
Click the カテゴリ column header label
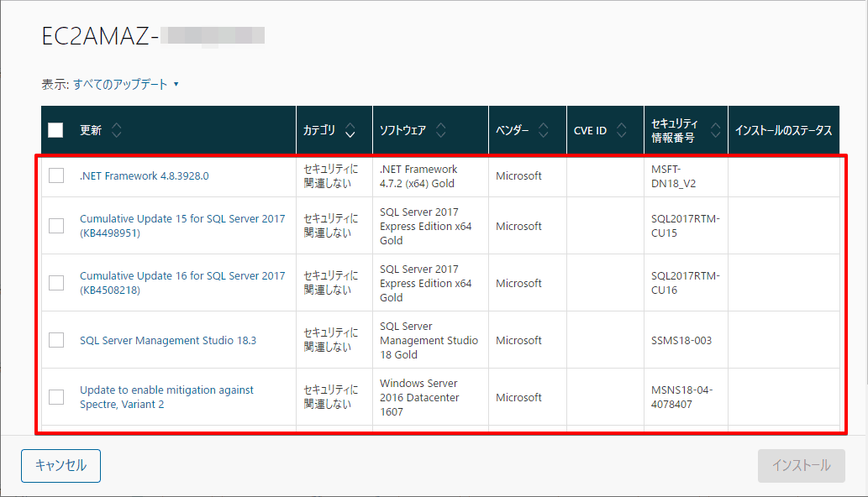pyautogui.click(x=319, y=130)
